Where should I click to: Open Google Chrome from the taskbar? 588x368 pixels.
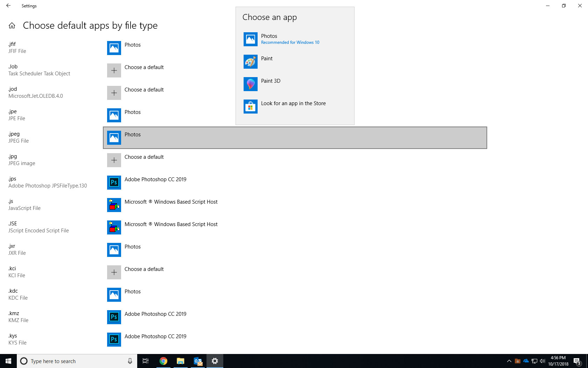pos(163,361)
